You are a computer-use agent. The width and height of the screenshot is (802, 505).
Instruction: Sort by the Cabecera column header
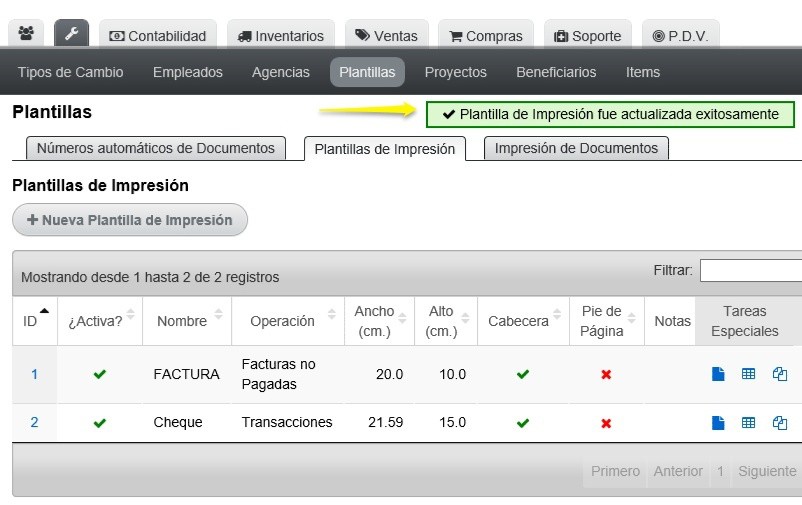[523, 321]
